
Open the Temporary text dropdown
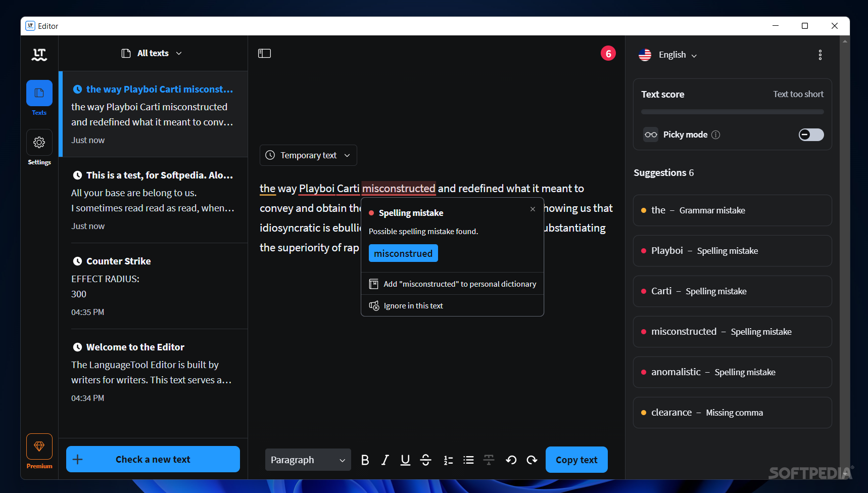pyautogui.click(x=308, y=155)
